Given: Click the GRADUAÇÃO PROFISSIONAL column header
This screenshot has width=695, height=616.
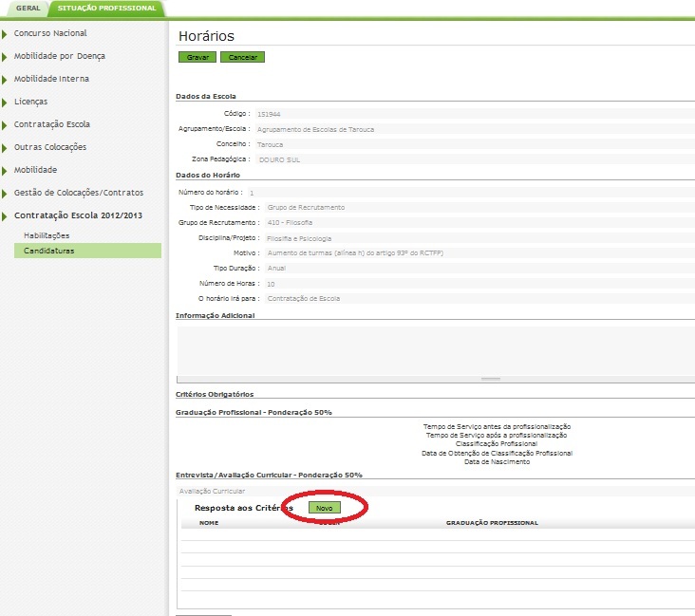Looking at the screenshot, I should pyautogui.click(x=492, y=523).
